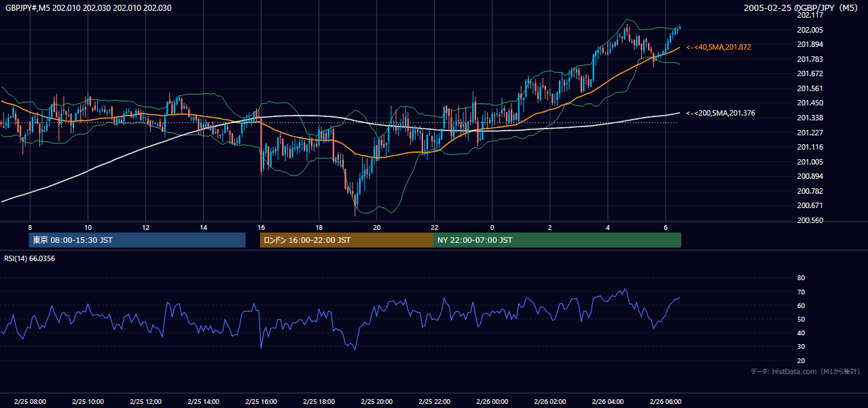The image size is (868, 408).
Task: Click price axis label 202.117
Action: click(810, 15)
